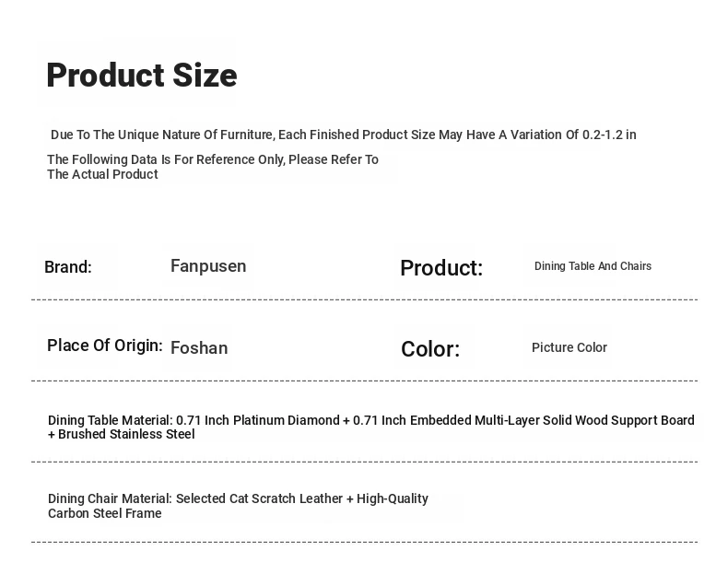Click the dashed divider below the Brand row

[x=364, y=299]
